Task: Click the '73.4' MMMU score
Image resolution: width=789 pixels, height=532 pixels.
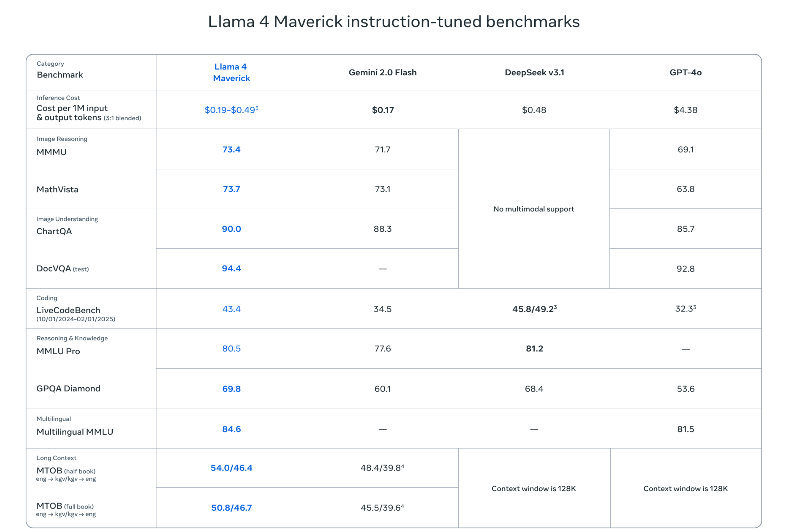Action: coord(232,149)
